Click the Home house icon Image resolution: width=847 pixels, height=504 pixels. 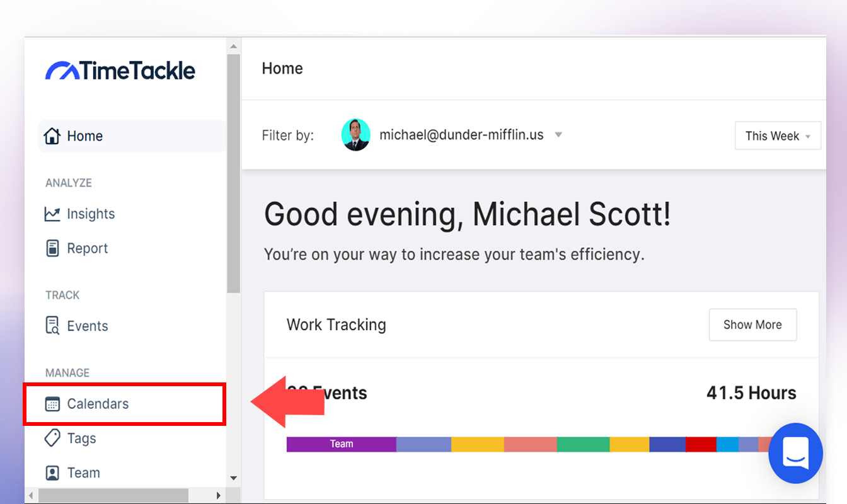click(x=52, y=135)
